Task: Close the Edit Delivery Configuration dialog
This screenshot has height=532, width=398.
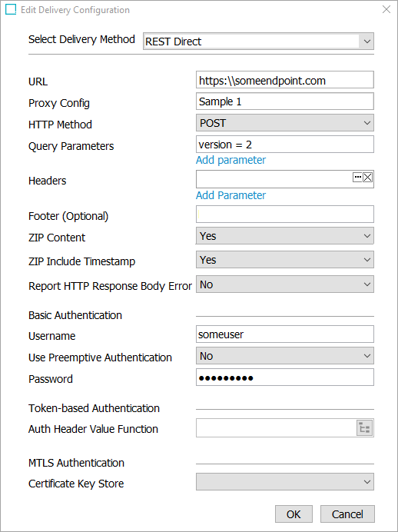Action: pyautogui.click(x=386, y=9)
